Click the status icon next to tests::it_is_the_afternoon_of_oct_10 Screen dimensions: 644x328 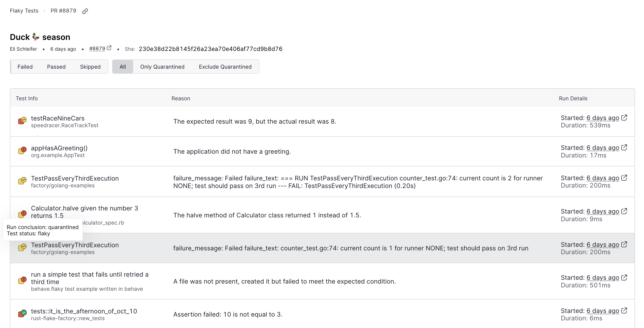tap(22, 313)
